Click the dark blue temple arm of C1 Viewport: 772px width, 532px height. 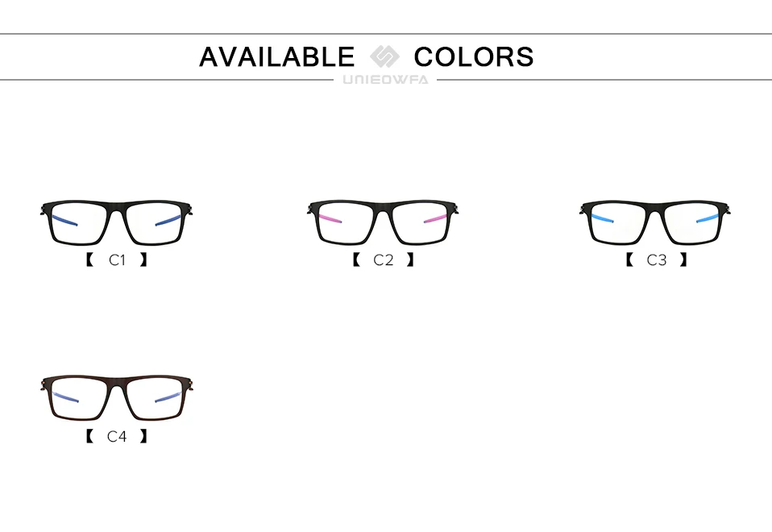click(64, 220)
